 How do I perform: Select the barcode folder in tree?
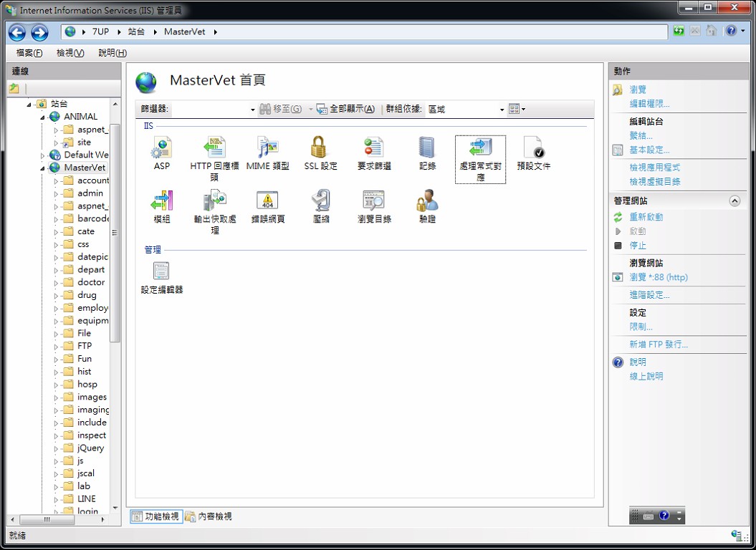coord(92,218)
